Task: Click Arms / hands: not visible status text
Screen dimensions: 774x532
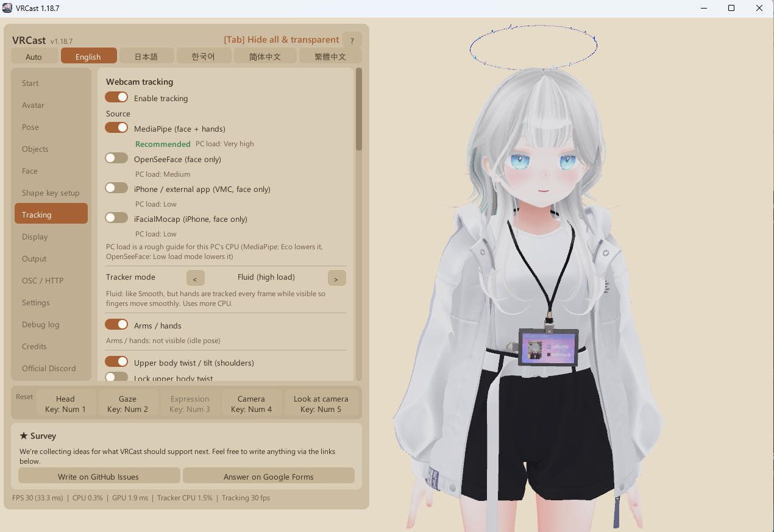Action: point(163,341)
